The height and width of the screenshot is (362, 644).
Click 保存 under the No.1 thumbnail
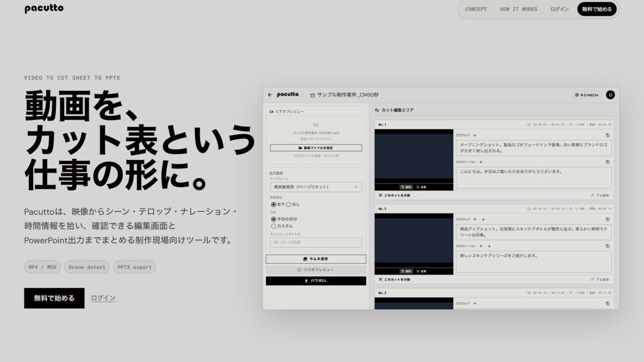(x=406, y=187)
